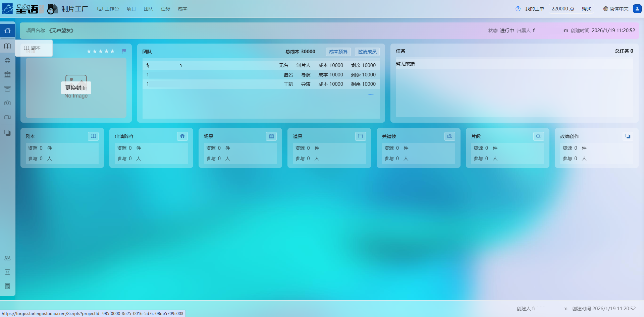Open the 简体中文 language selector
The image size is (644, 317).
coord(615,9)
